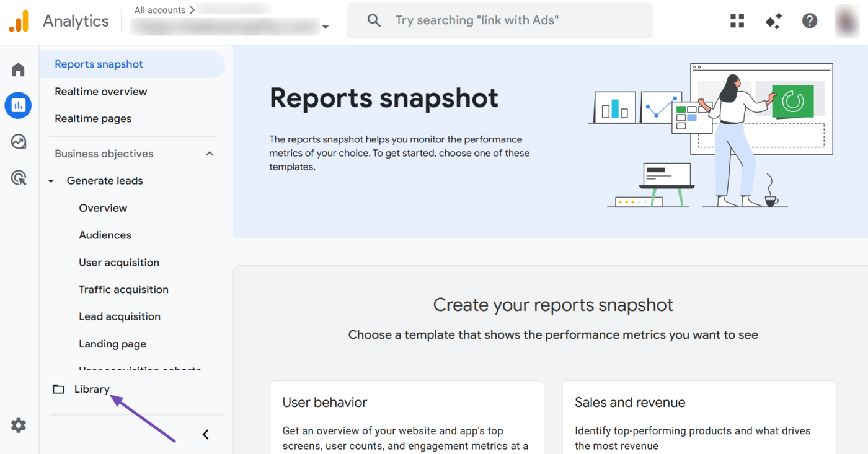The width and height of the screenshot is (868, 454).
Task: Open the Library folder in the sidebar
Action: pos(91,389)
